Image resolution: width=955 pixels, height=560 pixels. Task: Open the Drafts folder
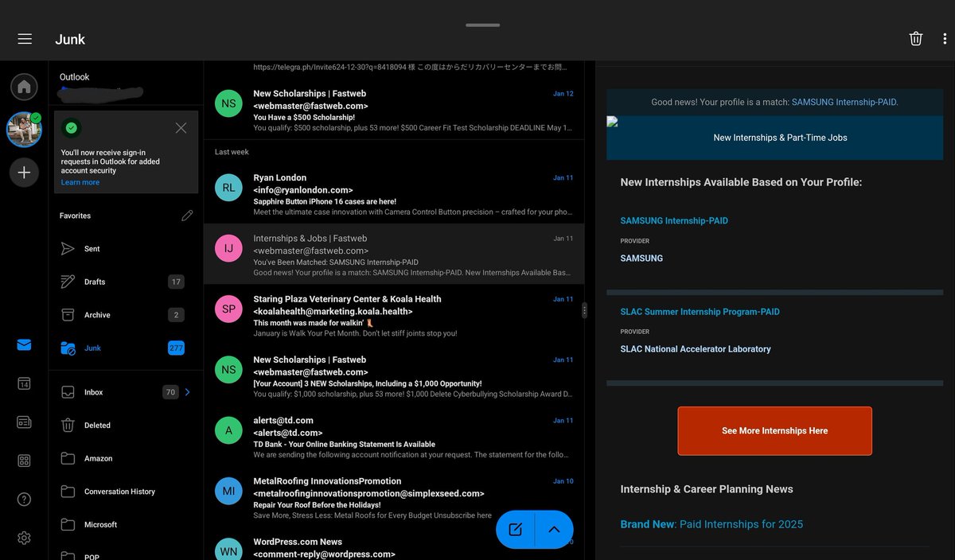(x=126, y=282)
